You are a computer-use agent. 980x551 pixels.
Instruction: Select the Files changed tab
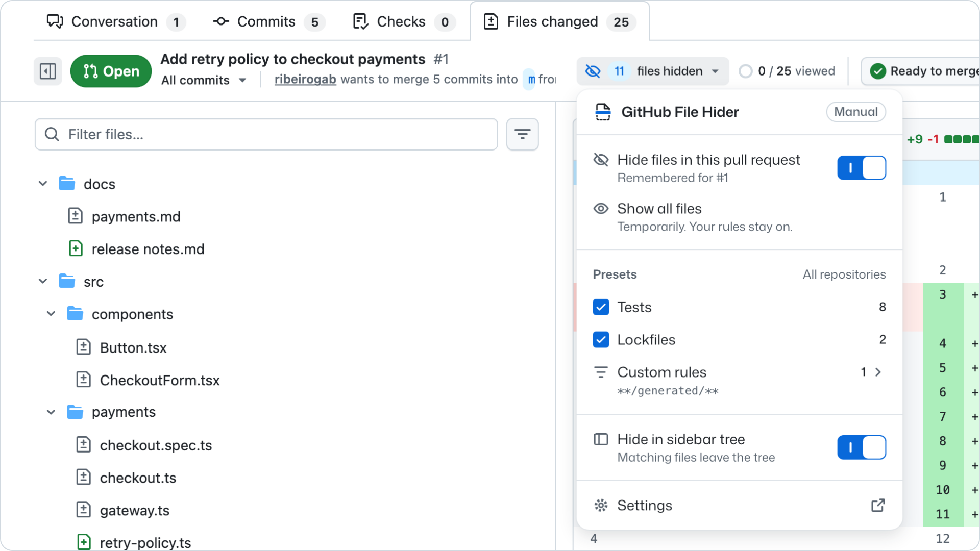click(x=559, y=21)
